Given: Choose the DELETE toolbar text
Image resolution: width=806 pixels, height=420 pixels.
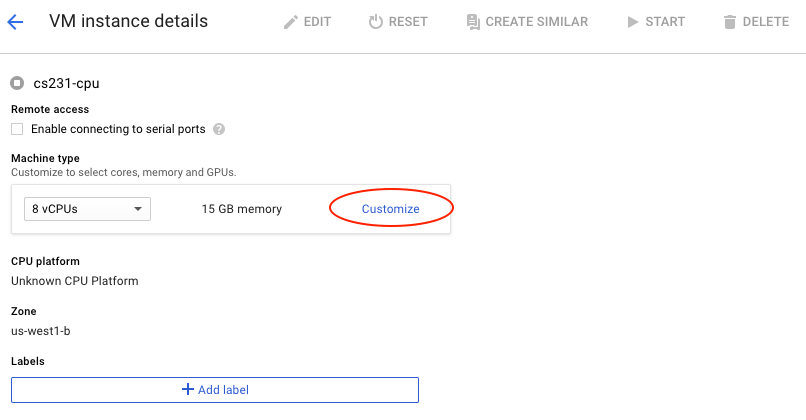Looking at the screenshot, I should (x=766, y=22).
